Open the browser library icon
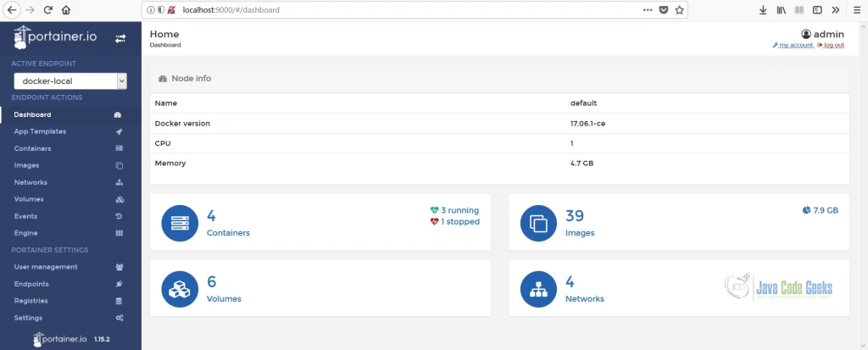The width and height of the screenshot is (868, 350). point(781,10)
